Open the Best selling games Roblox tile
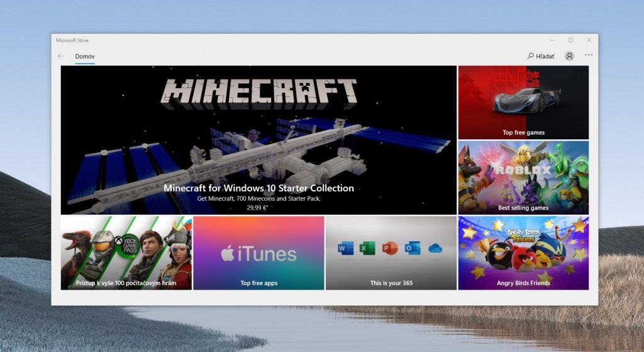 [x=523, y=177]
